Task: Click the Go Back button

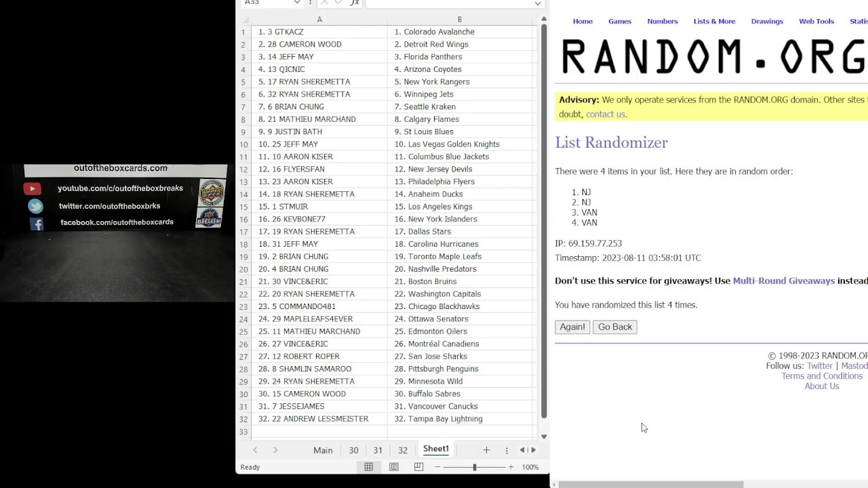Action: pos(615,327)
